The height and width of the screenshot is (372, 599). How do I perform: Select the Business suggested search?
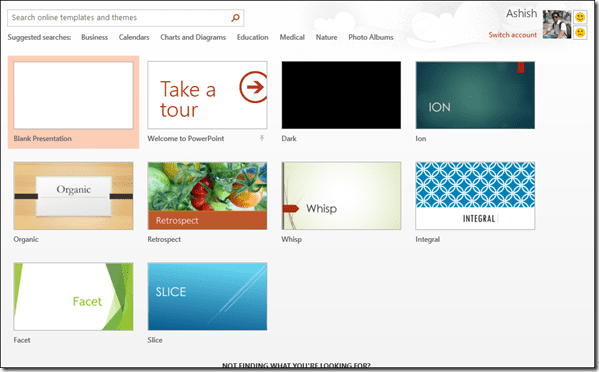tap(94, 37)
